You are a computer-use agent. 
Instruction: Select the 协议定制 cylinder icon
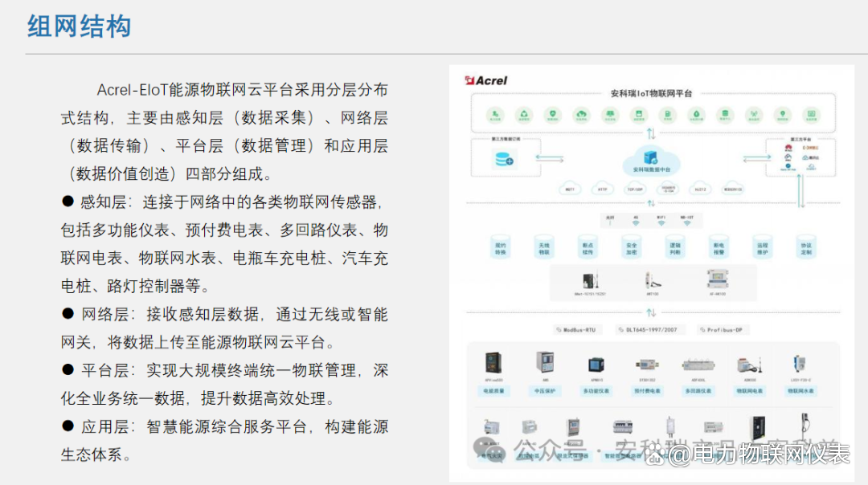pos(806,247)
